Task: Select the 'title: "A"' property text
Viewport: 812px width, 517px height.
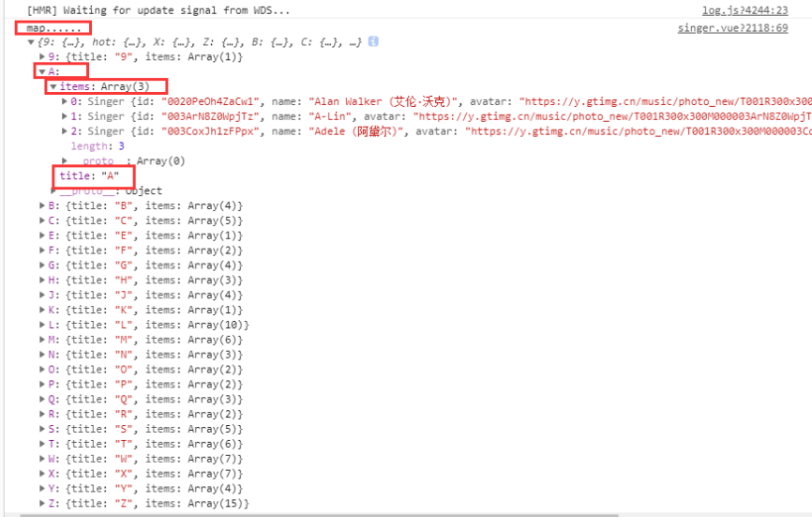Action: coord(89,175)
